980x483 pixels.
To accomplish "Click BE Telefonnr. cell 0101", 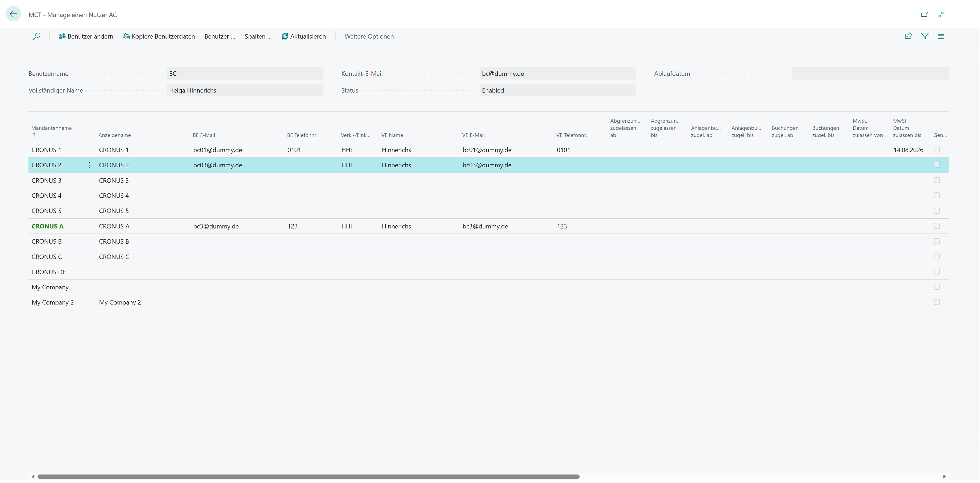I will (294, 150).
